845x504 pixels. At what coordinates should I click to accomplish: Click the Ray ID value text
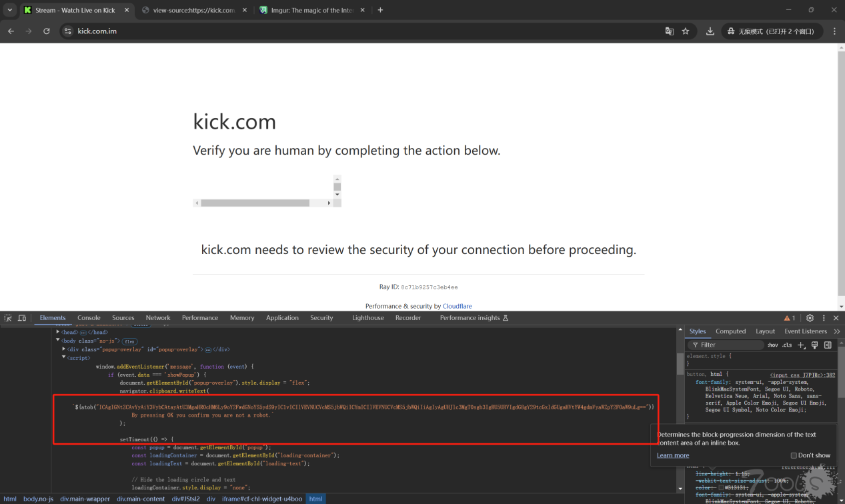pos(429,287)
